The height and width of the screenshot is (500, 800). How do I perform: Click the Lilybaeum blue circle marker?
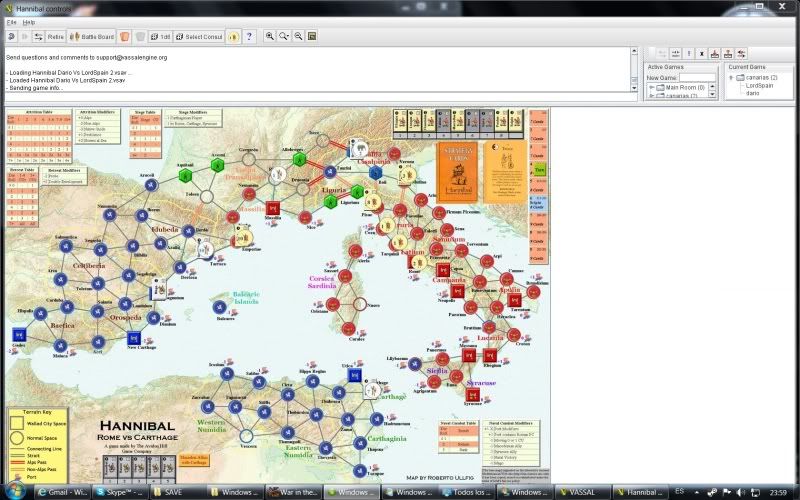[414, 364]
